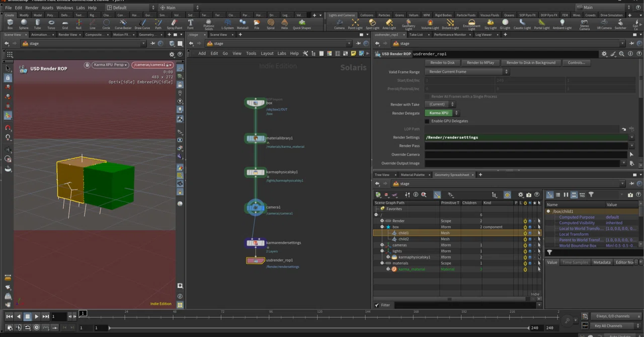
Task: Enable GPU Delegates checkbox
Action: pyautogui.click(x=427, y=121)
